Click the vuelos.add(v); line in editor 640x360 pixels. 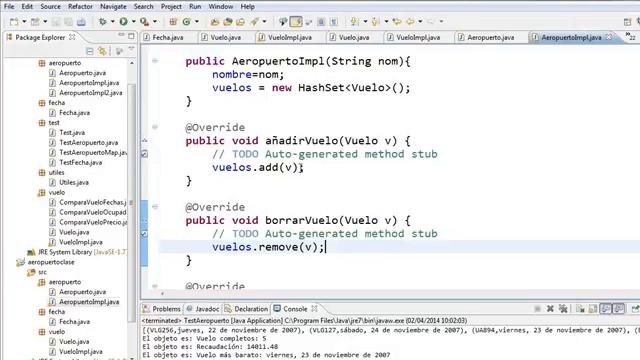[258, 168]
